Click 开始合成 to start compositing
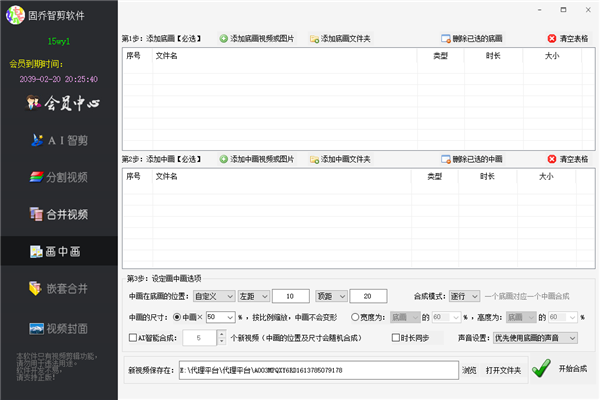The width and height of the screenshot is (600, 400). point(572,369)
